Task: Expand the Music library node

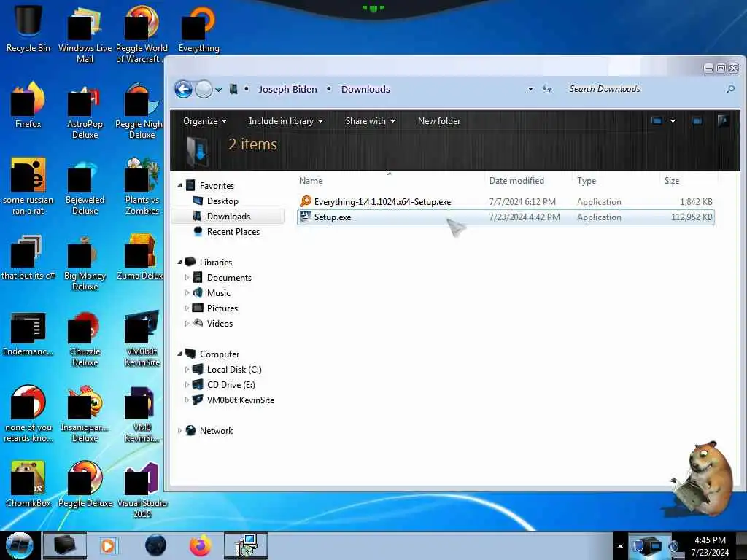Action: (187, 293)
